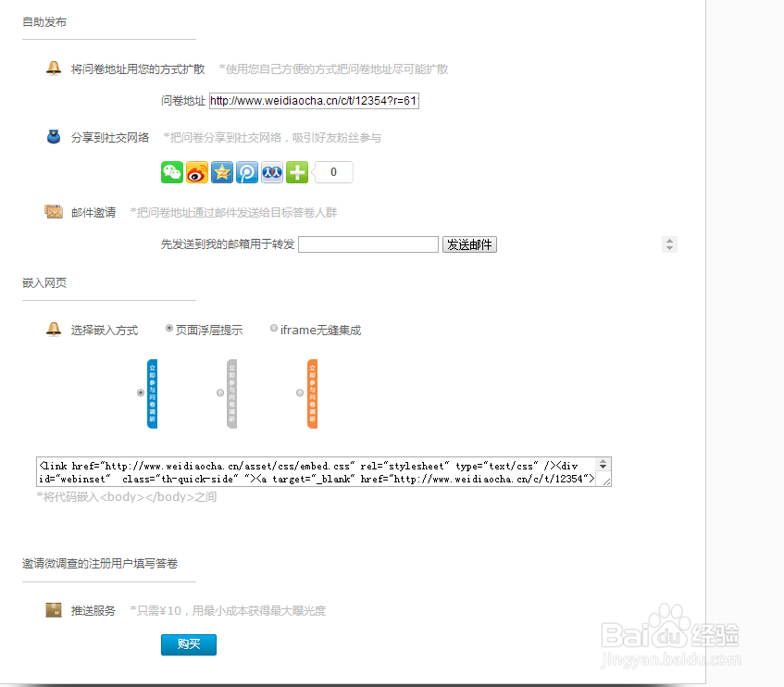Click the bell icon beside 选择嵌入方式
Image resolution: width=784 pixels, height=687 pixels.
click(x=54, y=330)
